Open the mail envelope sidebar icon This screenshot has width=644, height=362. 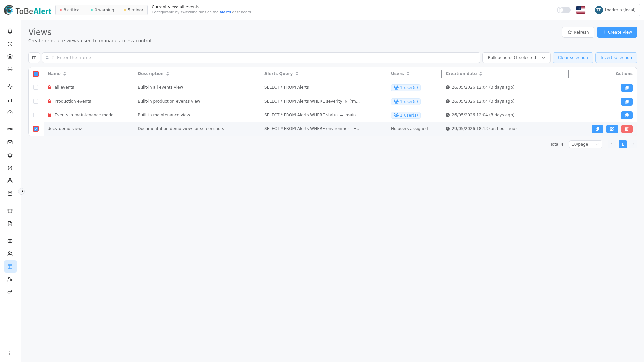[x=10, y=142]
